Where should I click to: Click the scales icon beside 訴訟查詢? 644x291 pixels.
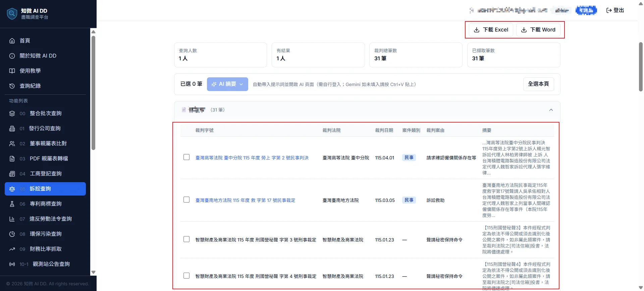coord(12,189)
